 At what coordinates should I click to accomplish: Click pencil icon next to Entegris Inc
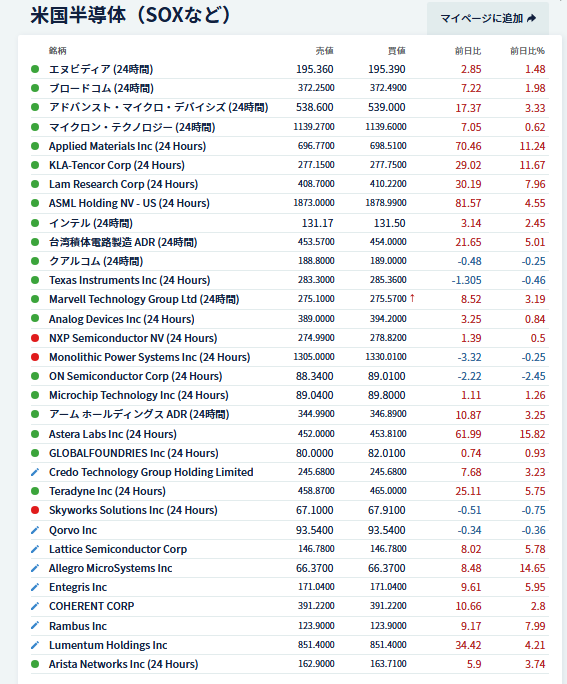pyautogui.click(x=35, y=587)
